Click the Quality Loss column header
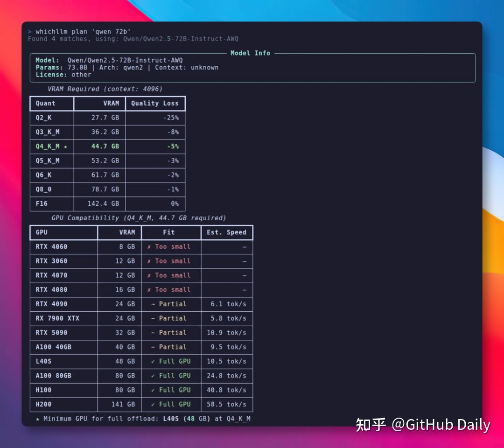Viewport: 504px width, 448px height. [x=154, y=103]
